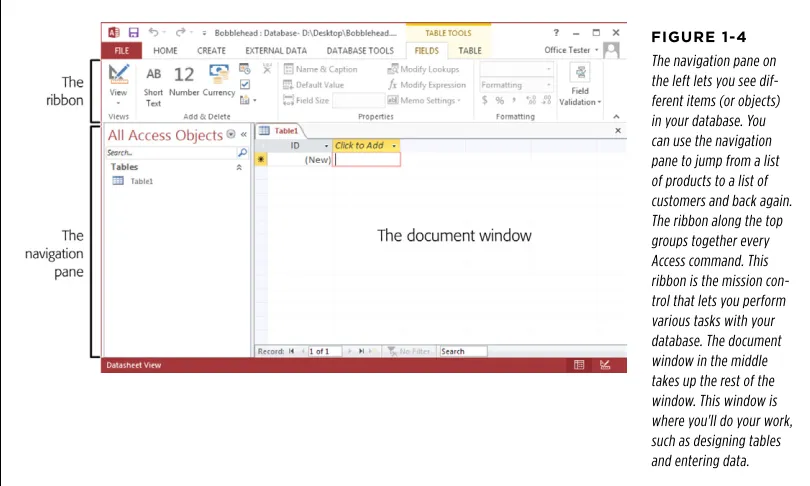Click the Modify Expression button
Viewport: 810px width, 486px height.
point(427,85)
